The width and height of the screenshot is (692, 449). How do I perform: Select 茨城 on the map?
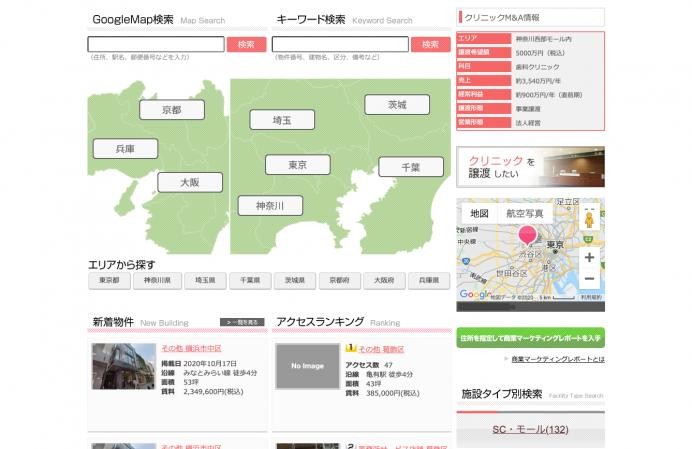click(397, 105)
